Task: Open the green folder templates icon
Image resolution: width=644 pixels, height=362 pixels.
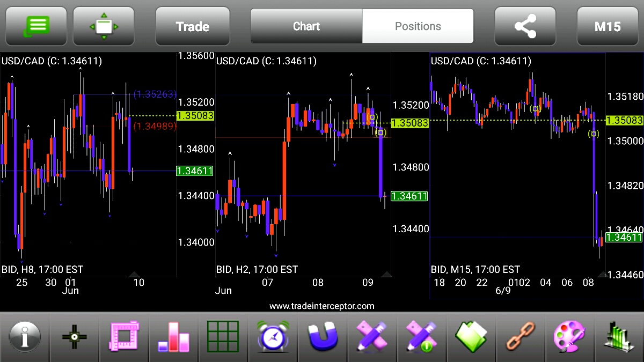Action: [472, 337]
